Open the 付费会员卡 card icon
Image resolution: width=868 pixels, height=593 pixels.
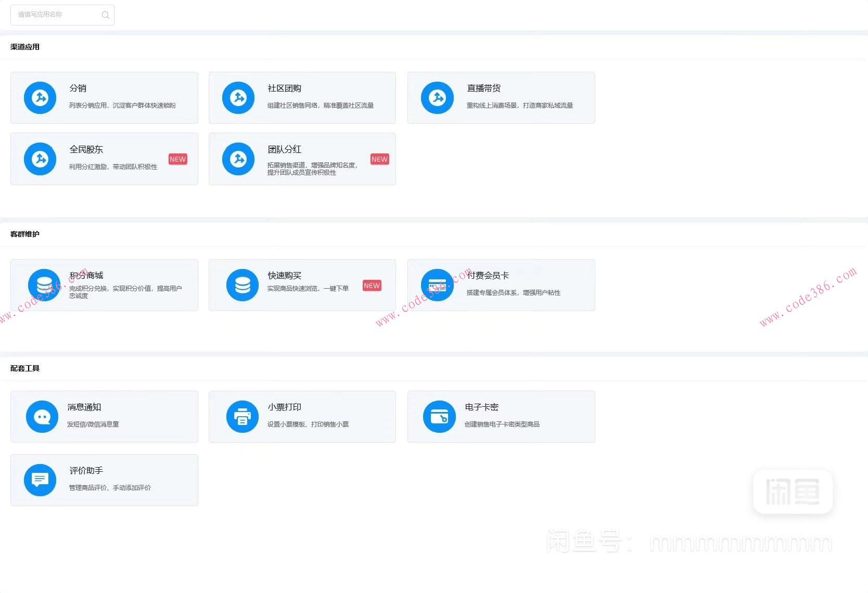pyautogui.click(x=437, y=285)
